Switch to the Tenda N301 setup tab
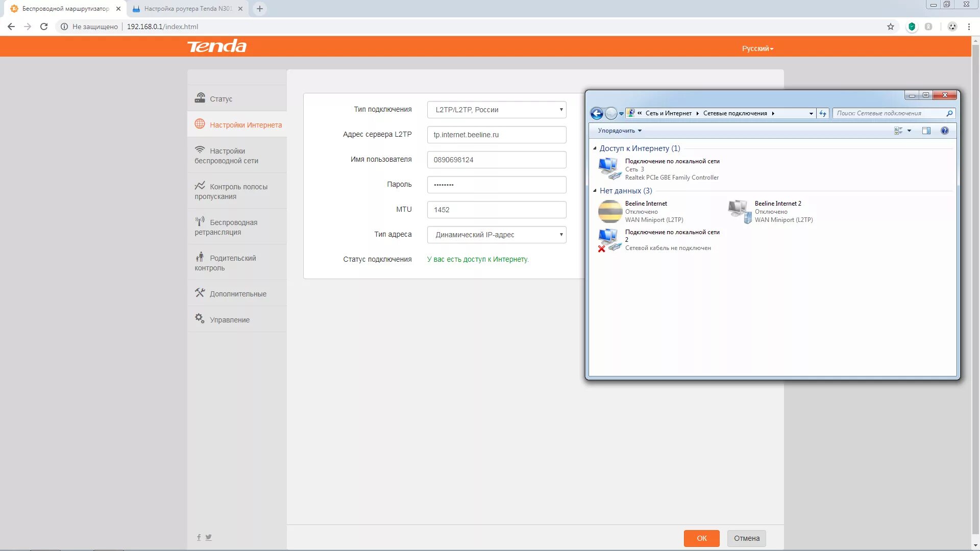980x551 pixels. point(187,9)
